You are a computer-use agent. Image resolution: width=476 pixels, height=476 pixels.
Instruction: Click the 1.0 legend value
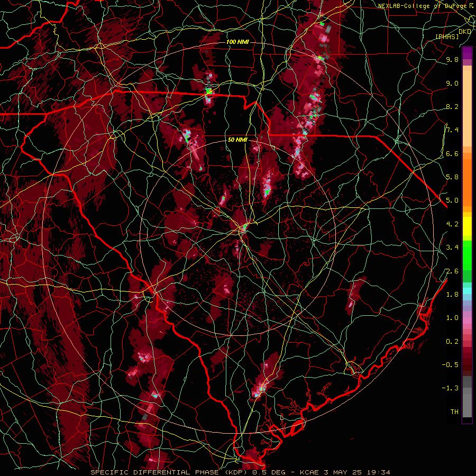click(452, 318)
